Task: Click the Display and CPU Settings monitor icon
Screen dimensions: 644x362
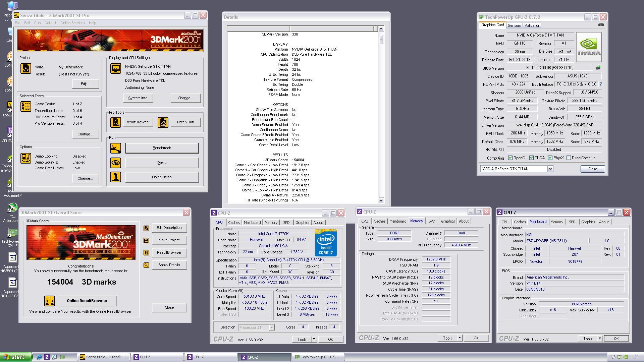Action: point(116,68)
